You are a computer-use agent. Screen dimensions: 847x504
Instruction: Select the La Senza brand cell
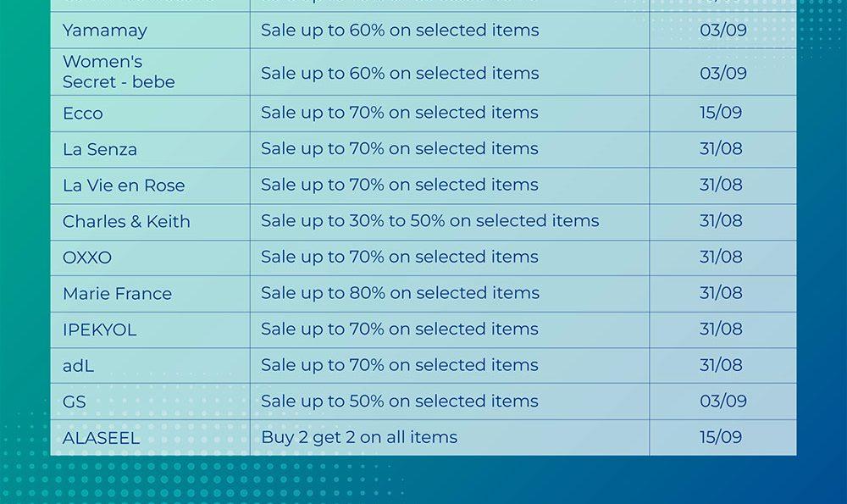point(100,150)
